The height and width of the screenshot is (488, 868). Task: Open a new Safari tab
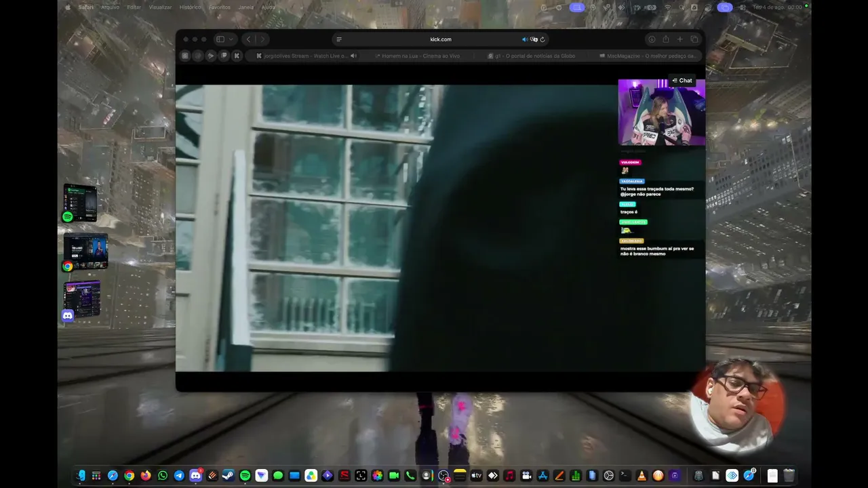[680, 39]
